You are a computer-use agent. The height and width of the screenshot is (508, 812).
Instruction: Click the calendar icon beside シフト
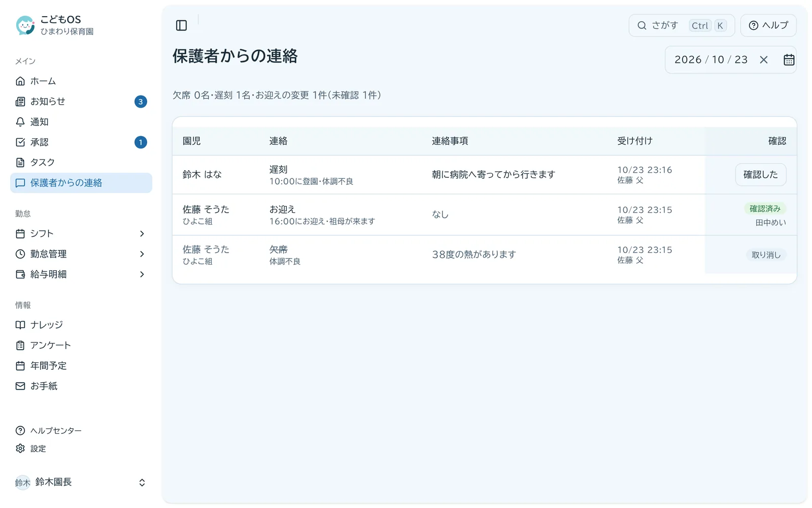pyautogui.click(x=20, y=234)
